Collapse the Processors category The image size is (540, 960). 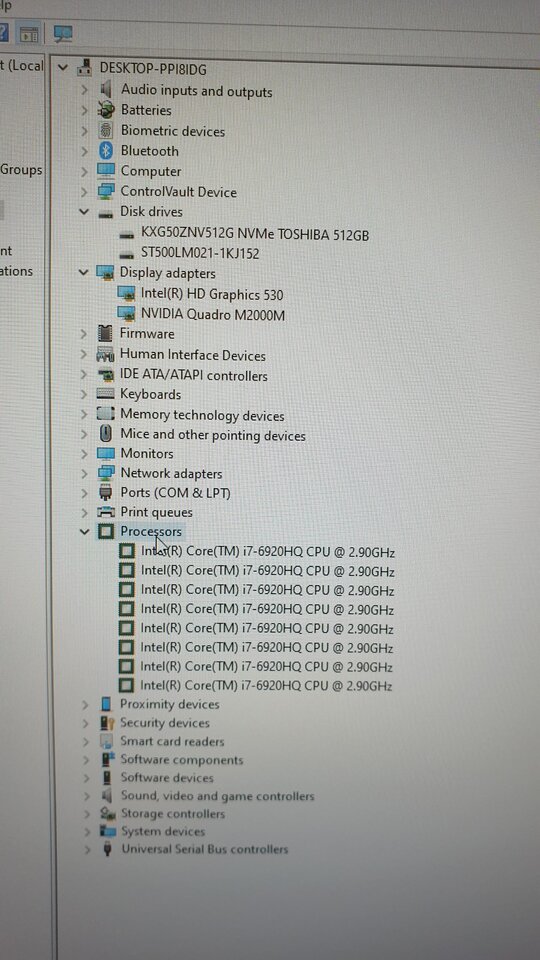(x=84, y=531)
